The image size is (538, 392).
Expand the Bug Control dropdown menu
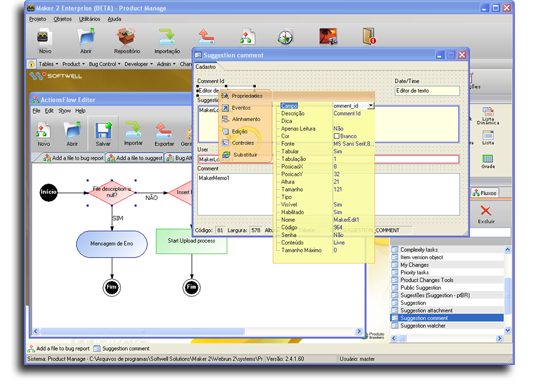pos(105,64)
